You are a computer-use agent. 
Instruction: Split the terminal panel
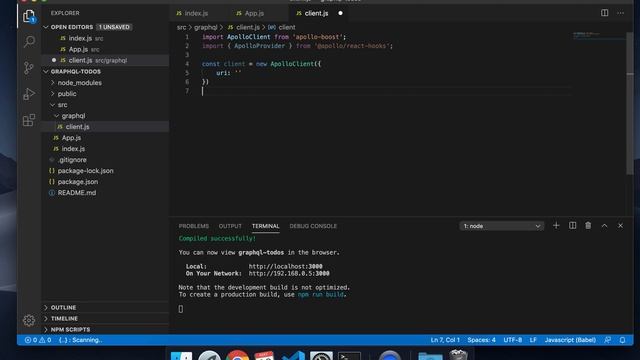tap(573, 226)
